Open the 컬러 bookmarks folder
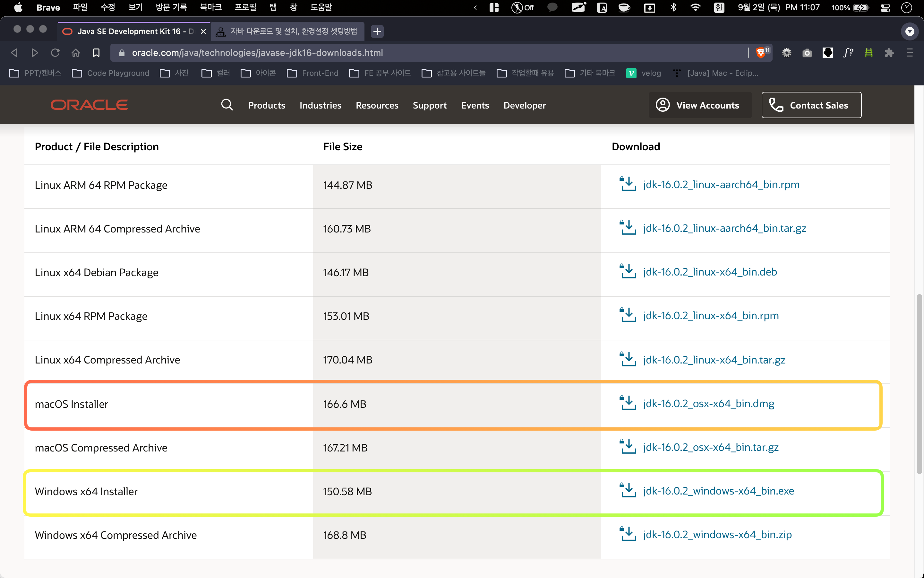 (x=216, y=73)
